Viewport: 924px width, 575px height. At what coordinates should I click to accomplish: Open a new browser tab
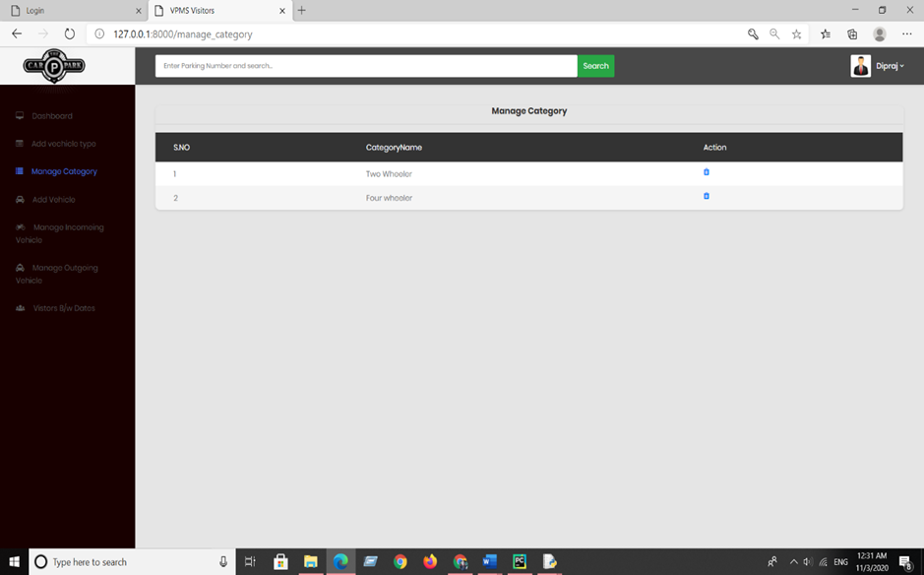coord(301,11)
